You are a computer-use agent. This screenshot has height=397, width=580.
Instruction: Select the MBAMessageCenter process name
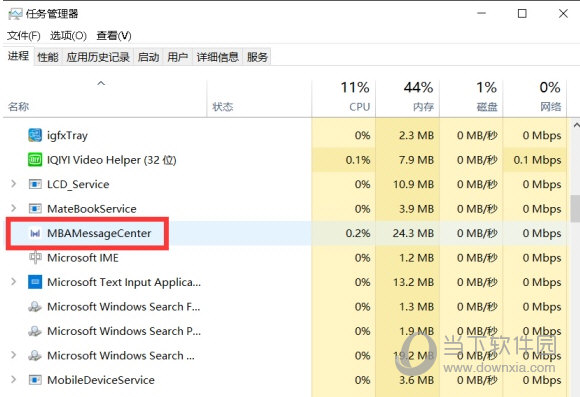pyautogui.click(x=99, y=233)
